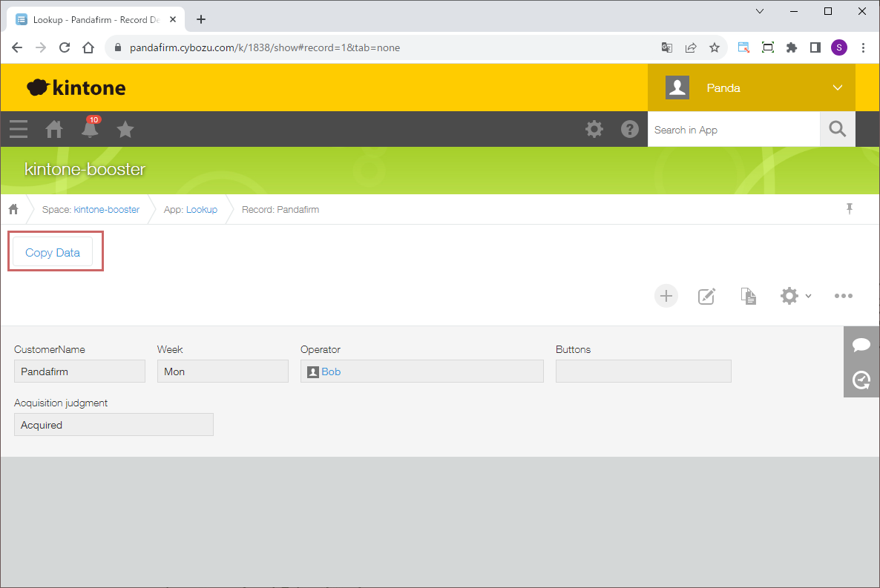
Task: Click the add record plus icon
Action: [666, 296]
